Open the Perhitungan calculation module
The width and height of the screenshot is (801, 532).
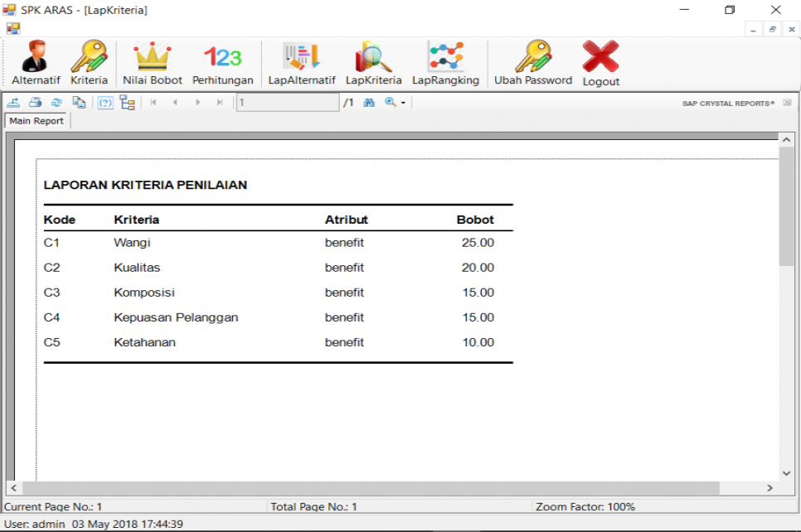222,64
